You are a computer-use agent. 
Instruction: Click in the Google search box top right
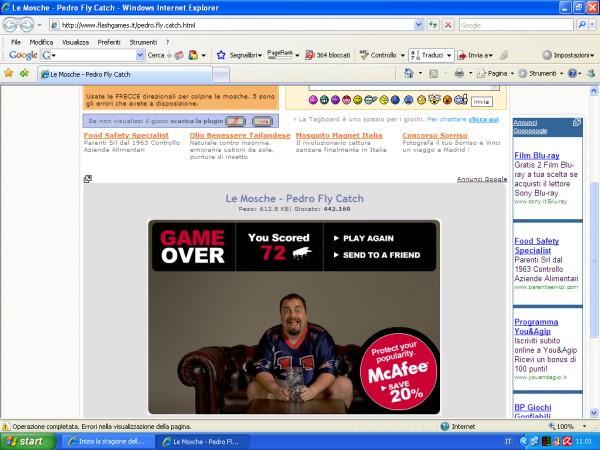(x=516, y=25)
